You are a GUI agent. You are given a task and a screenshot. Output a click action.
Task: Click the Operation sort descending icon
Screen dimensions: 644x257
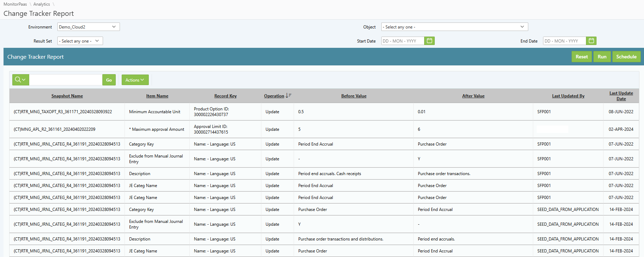pos(288,96)
